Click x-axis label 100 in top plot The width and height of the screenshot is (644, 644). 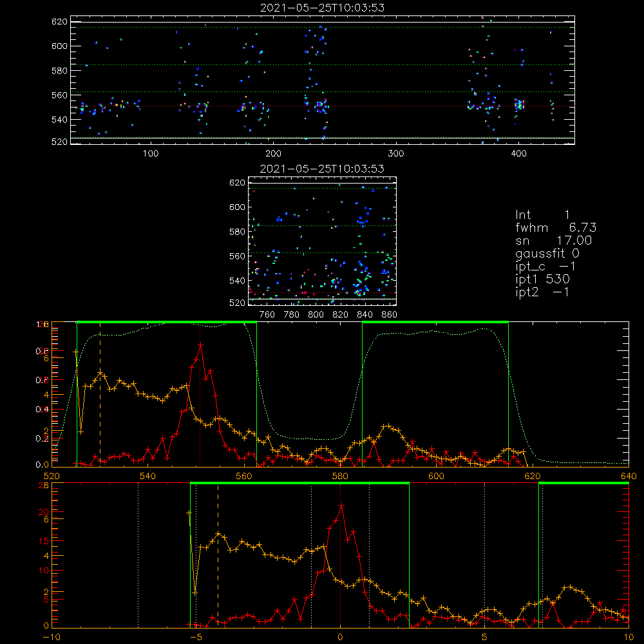[151, 154]
